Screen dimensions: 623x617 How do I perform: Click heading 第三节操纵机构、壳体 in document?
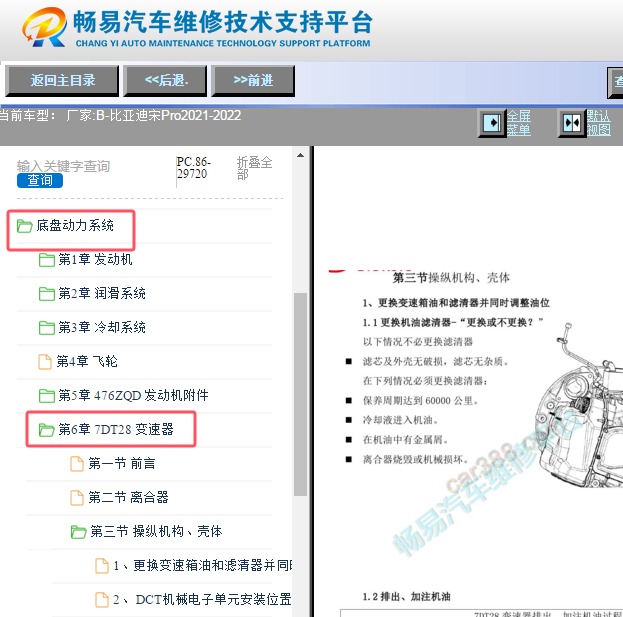coord(451,278)
